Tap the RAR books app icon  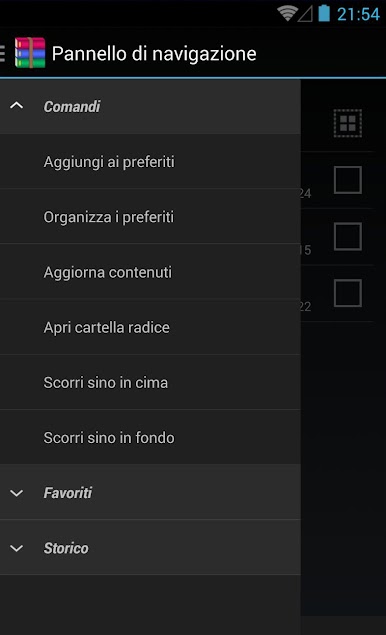pos(30,53)
